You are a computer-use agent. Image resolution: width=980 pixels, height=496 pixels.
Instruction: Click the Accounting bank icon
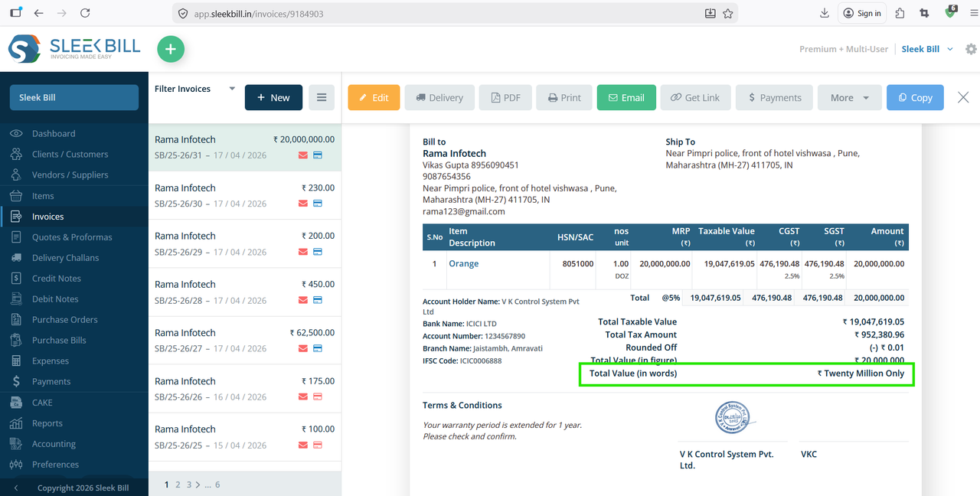tap(16, 444)
